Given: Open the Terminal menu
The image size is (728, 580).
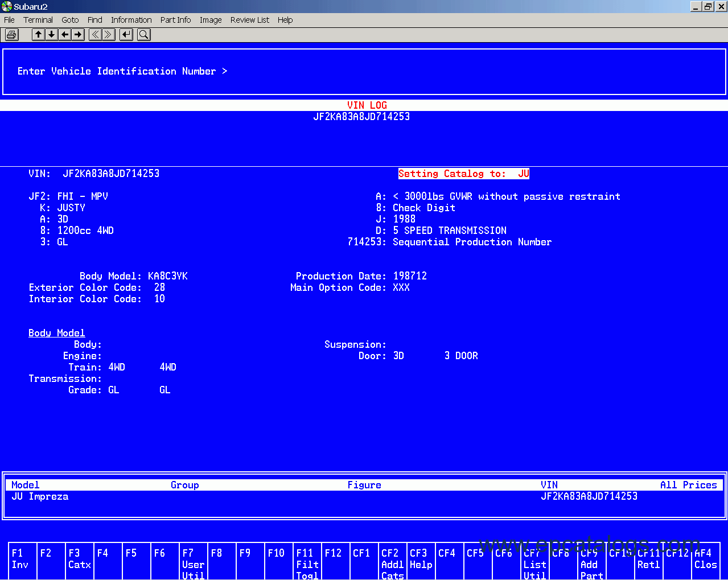Looking at the screenshot, I should point(38,20).
